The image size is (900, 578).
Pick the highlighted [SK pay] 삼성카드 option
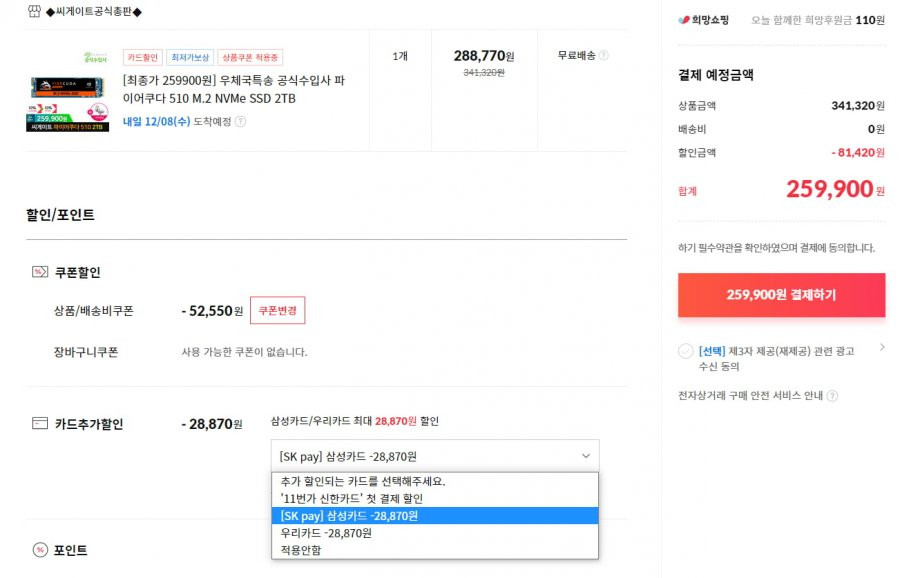click(435, 516)
